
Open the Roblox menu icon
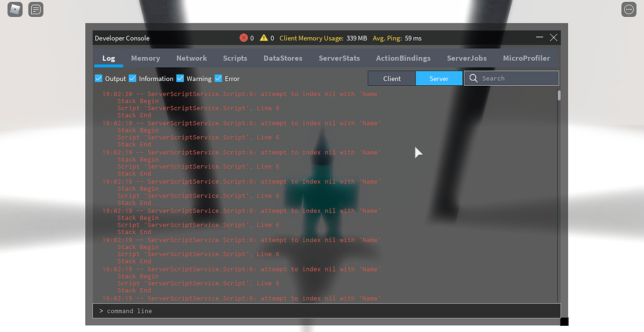[x=15, y=9]
